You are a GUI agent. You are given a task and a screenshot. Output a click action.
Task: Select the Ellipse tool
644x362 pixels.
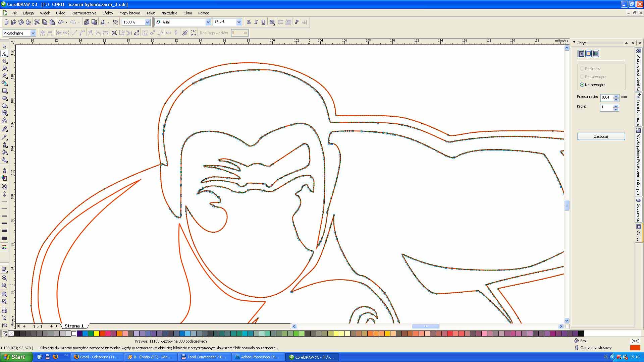click(4, 98)
